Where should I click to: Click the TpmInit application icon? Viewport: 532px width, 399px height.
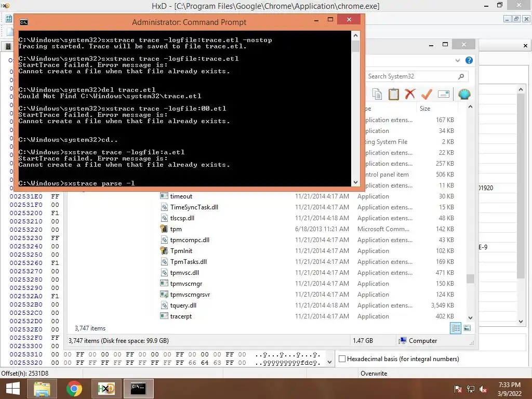(164, 251)
